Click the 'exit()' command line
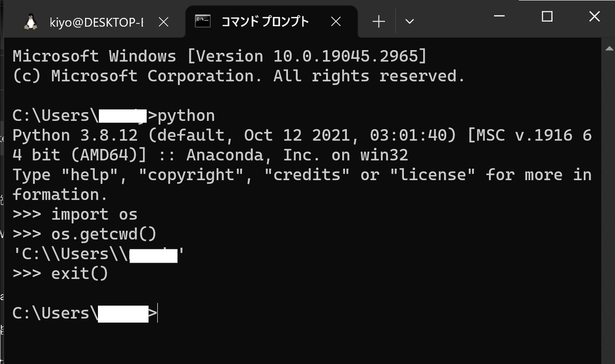 [x=60, y=273]
